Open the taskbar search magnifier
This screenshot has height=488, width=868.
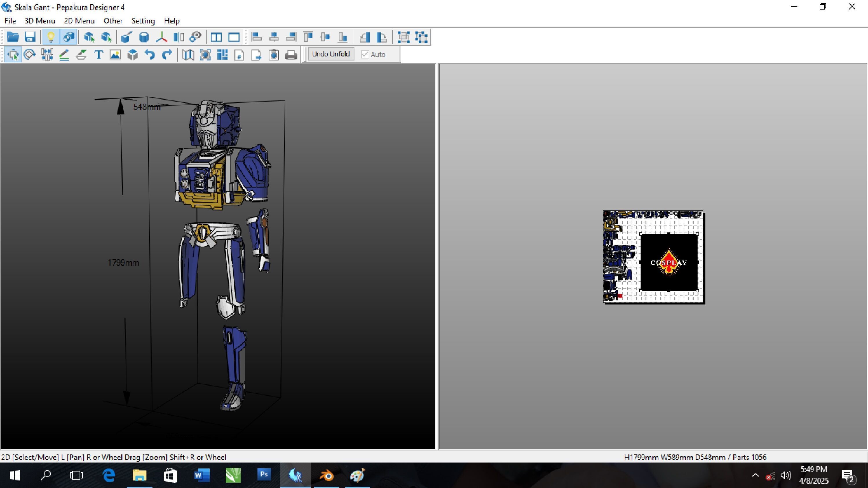(45, 475)
